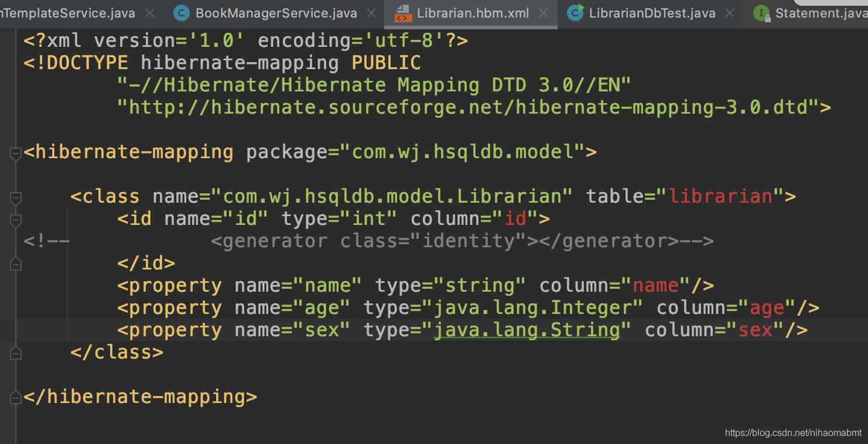Image resolution: width=868 pixels, height=444 pixels.
Task: Open the TemplateService.java tab
Action: pyautogui.click(x=68, y=13)
